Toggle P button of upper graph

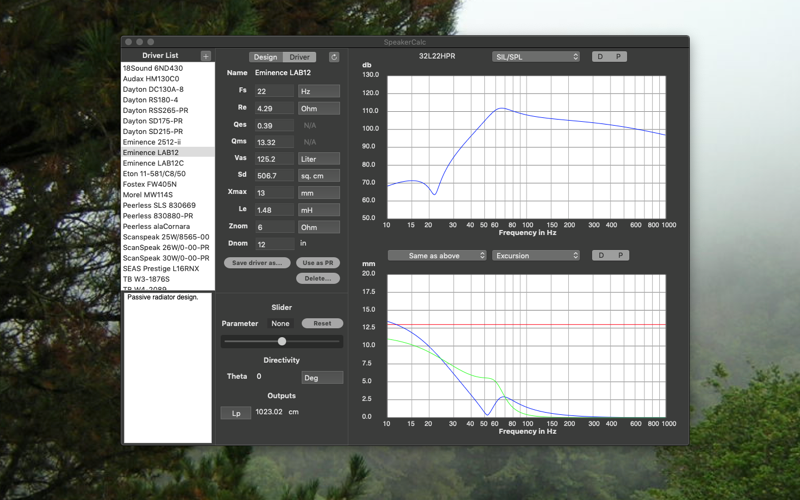[618, 57]
